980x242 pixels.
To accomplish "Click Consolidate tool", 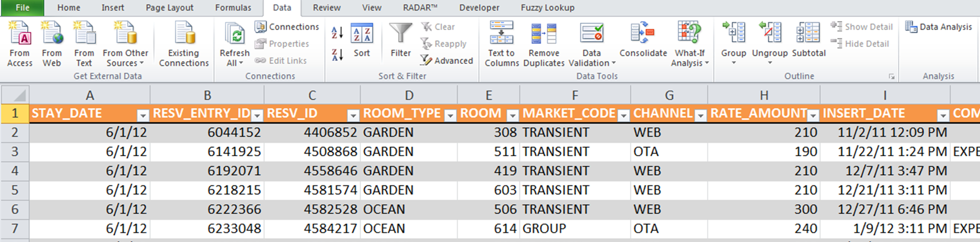I will click(x=643, y=40).
